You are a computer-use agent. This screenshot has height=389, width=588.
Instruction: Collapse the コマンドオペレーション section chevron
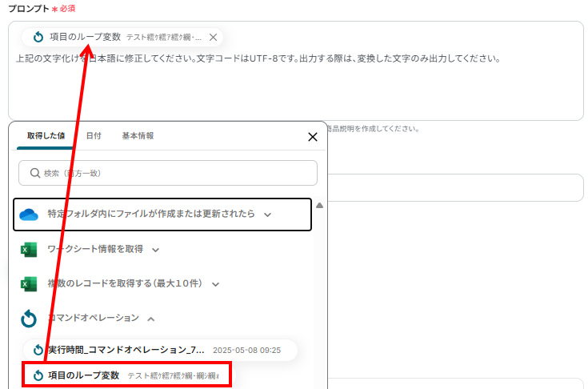150,319
